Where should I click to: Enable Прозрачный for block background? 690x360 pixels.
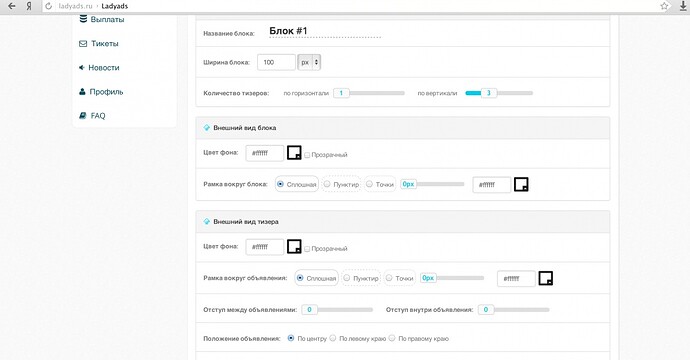point(307,155)
